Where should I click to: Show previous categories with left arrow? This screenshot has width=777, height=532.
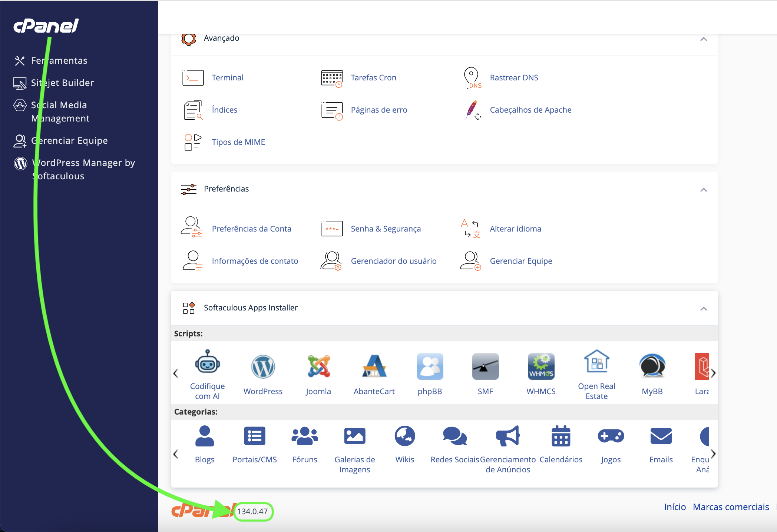coord(176,454)
